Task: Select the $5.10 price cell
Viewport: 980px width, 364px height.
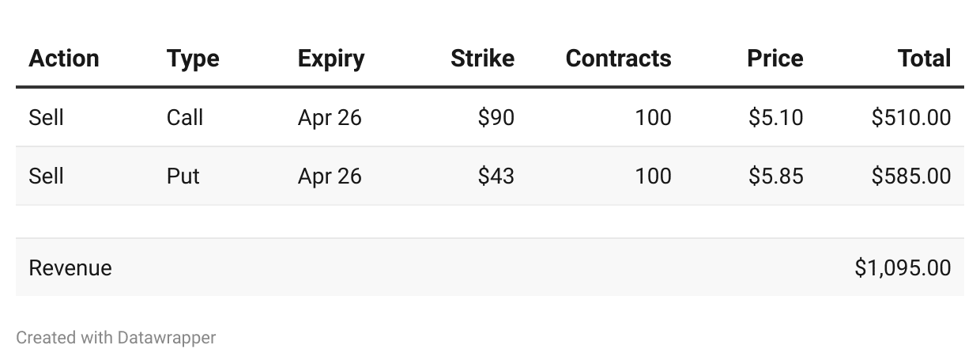Action: click(776, 118)
